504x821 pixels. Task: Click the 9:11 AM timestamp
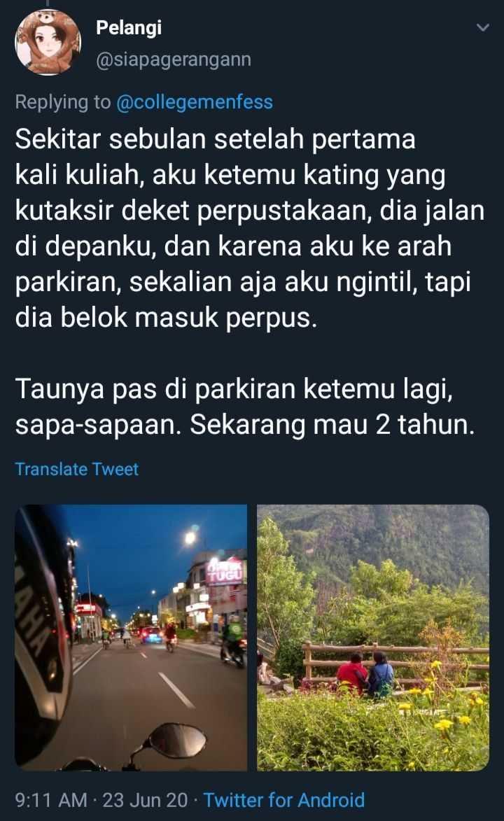click(51, 800)
